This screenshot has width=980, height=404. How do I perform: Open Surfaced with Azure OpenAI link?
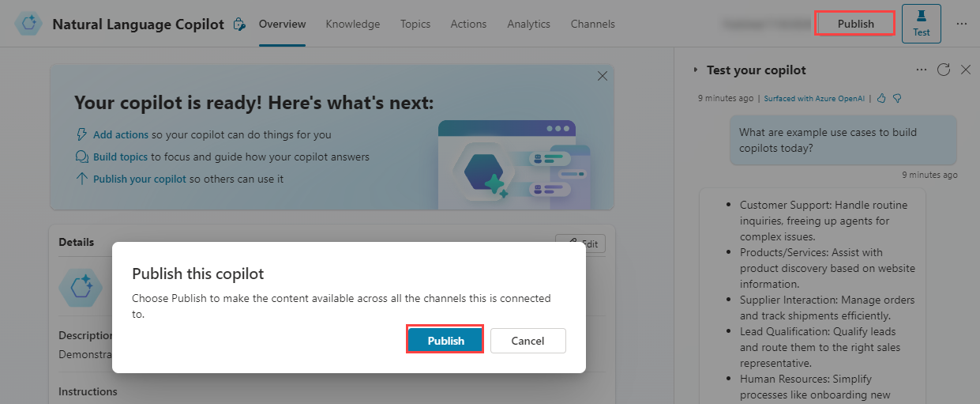click(814, 99)
